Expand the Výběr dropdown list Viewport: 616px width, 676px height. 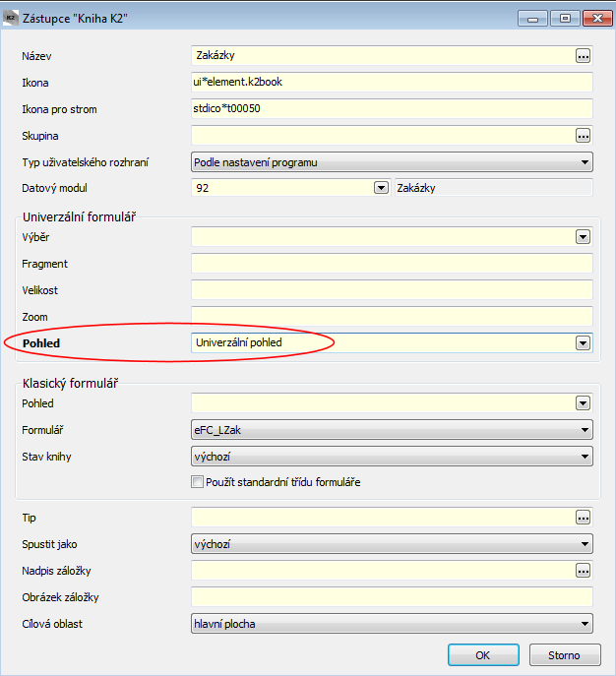pyautogui.click(x=583, y=237)
